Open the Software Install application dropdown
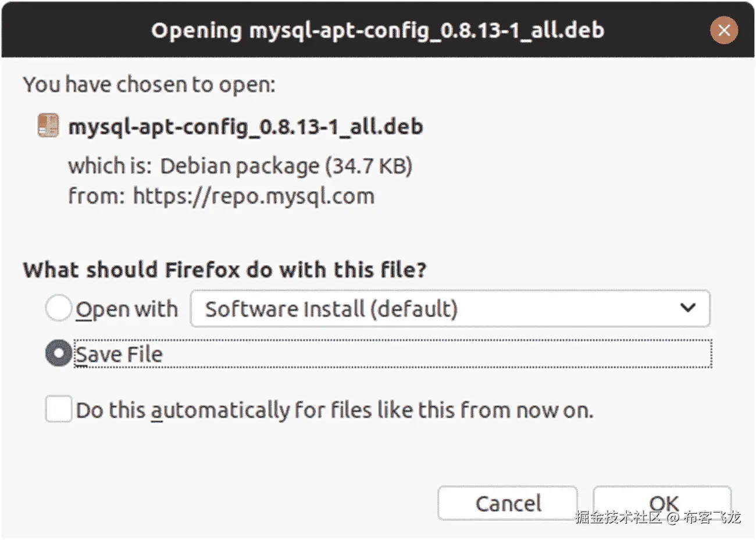Screen dimensions: 756x540 (x=450, y=309)
